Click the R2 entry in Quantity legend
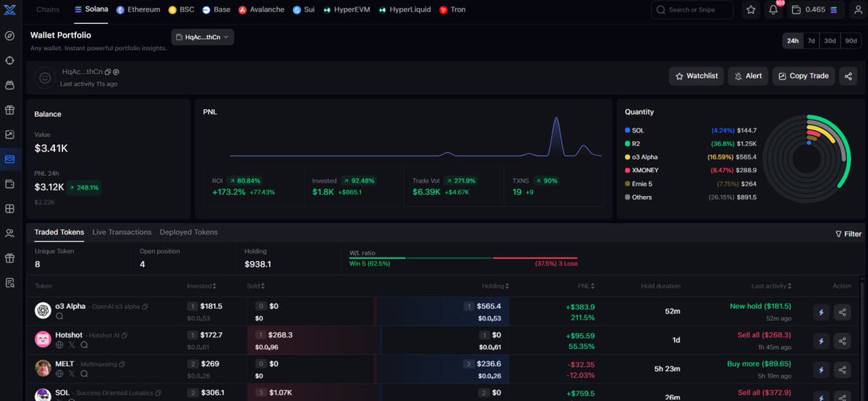The height and width of the screenshot is (401, 868). click(690, 143)
